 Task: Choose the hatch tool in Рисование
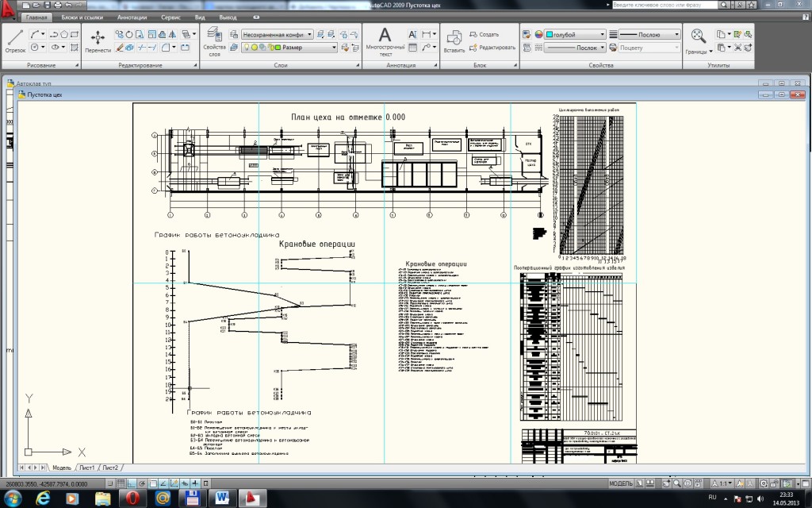[74, 47]
